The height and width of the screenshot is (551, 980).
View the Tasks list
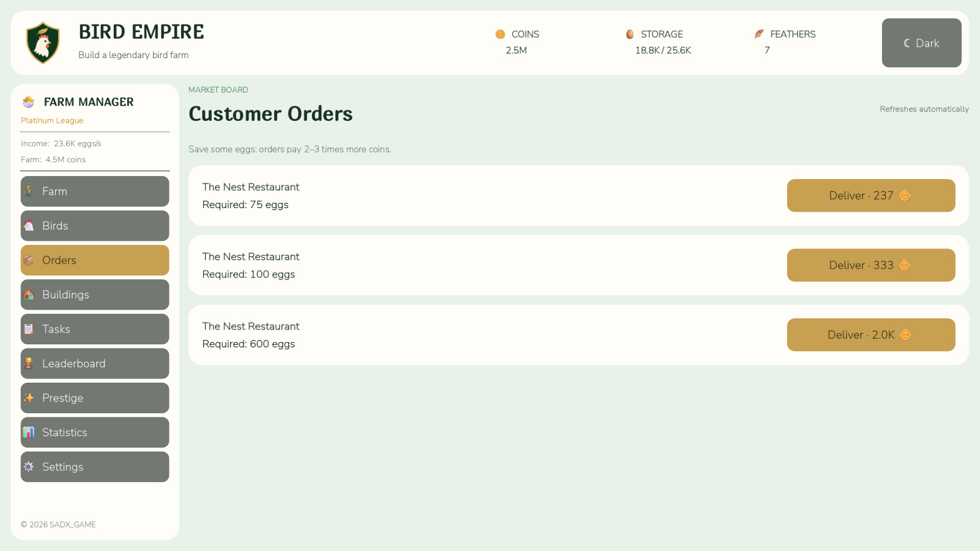click(95, 329)
